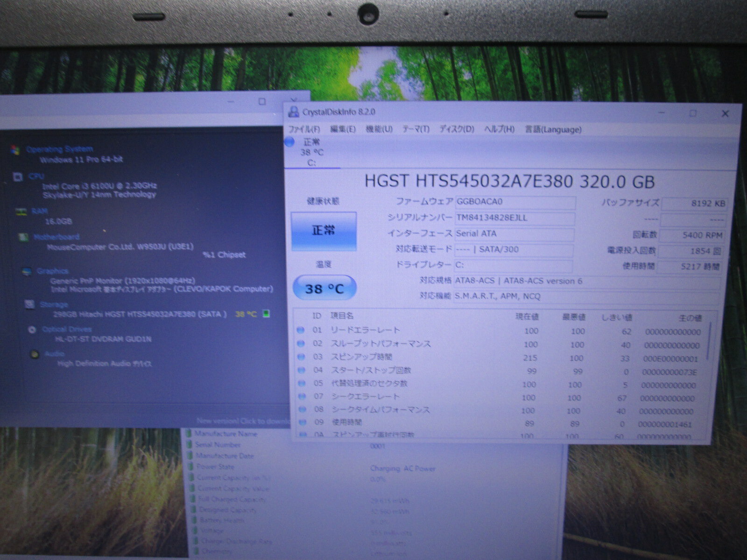Image resolution: width=747 pixels, height=560 pixels.
Task: Select the スループットパフォーマンス attribute name
Action: 381,344
